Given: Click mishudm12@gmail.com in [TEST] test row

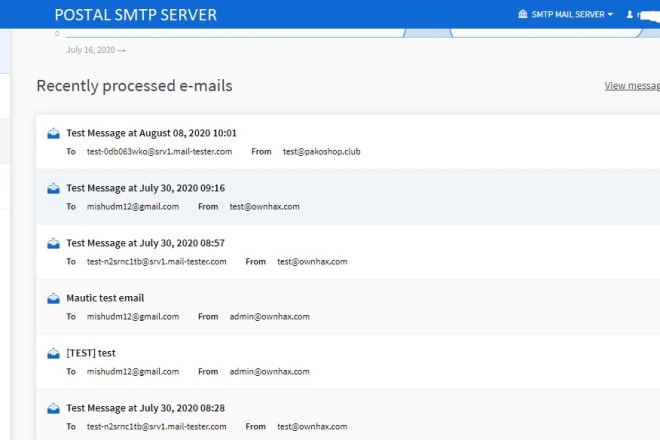Looking at the screenshot, I should pyautogui.click(x=133, y=372).
